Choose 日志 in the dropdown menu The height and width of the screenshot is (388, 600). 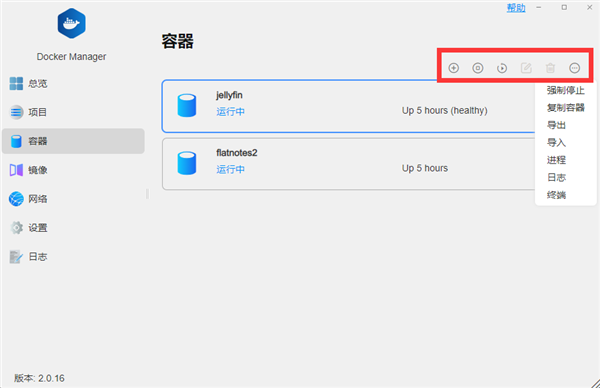556,178
